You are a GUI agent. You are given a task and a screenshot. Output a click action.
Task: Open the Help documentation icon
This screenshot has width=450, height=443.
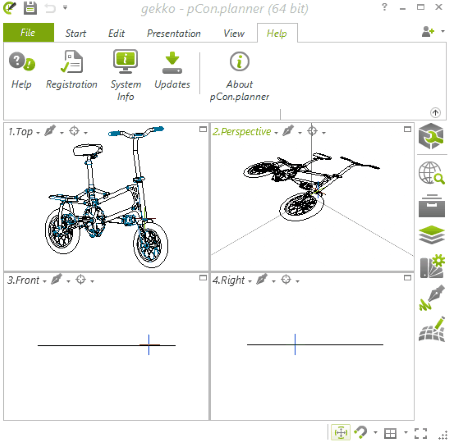tap(21, 70)
